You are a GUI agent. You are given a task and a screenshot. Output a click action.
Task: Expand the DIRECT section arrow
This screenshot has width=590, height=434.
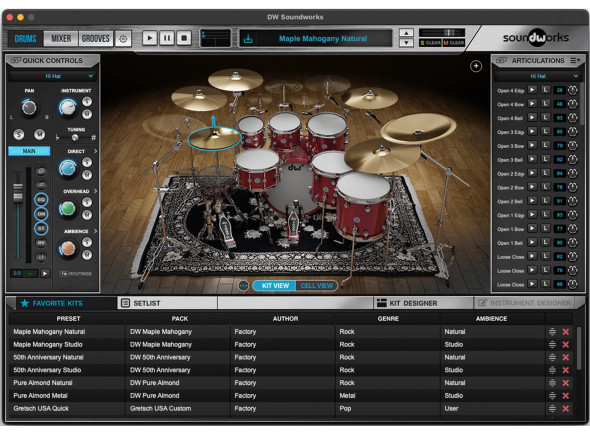(x=95, y=151)
